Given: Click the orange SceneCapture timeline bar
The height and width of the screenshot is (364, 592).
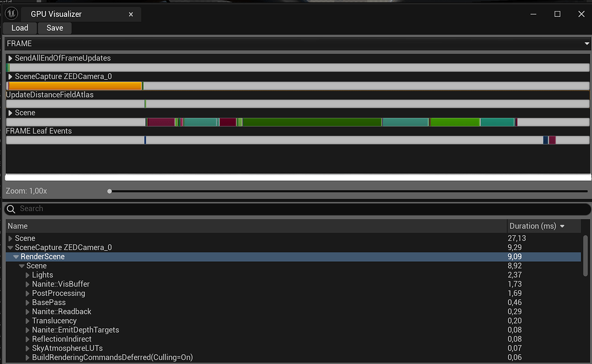Looking at the screenshot, I should (x=74, y=86).
